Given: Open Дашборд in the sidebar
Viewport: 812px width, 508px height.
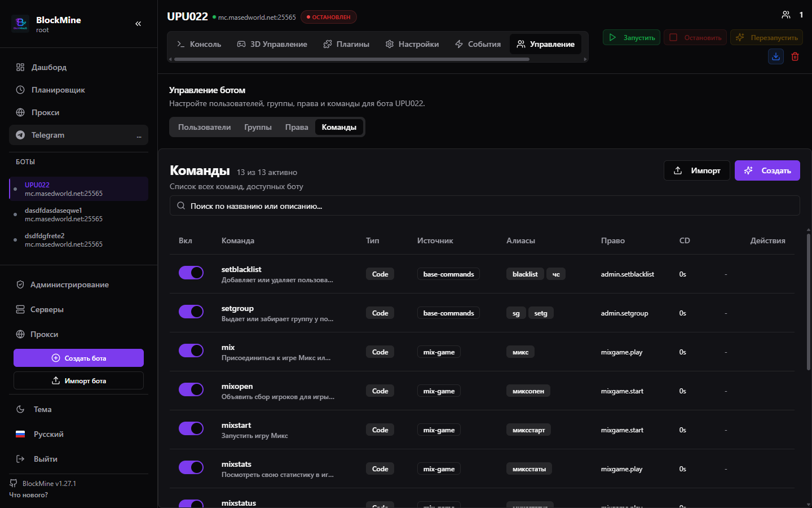Looking at the screenshot, I should tap(78, 67).
